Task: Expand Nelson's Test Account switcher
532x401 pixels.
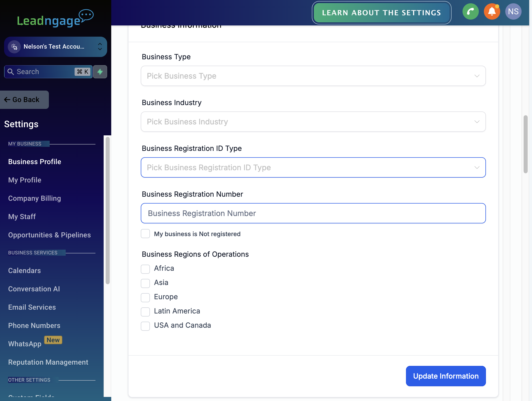Action: point(55,47)
